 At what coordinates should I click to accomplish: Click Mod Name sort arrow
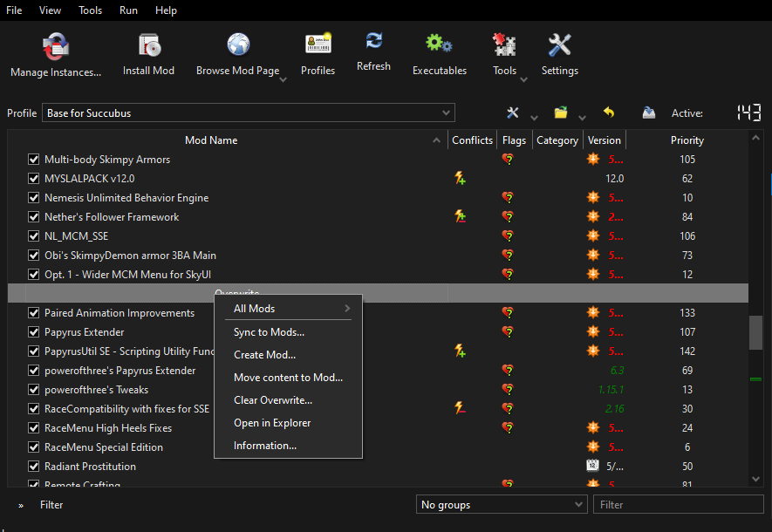click(x=436, y=140)
